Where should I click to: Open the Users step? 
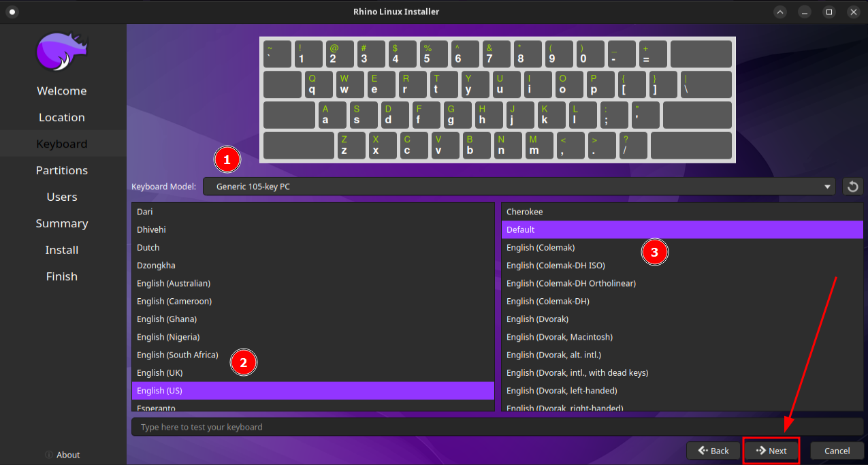(62, 197)
